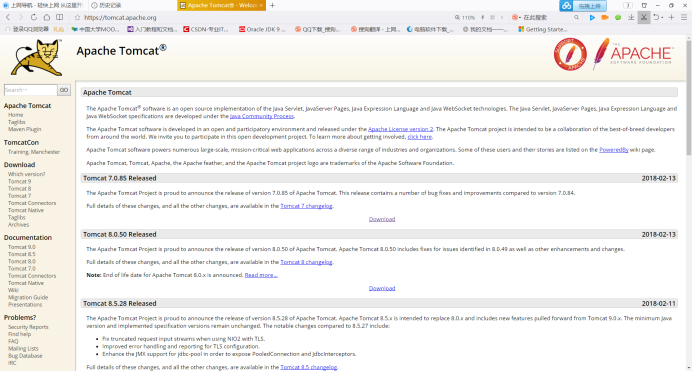This screenshot has height=372, width=693.
Task: Click the lightning speed mode icon
Action: pyautogui.click(x=483, y=18)
